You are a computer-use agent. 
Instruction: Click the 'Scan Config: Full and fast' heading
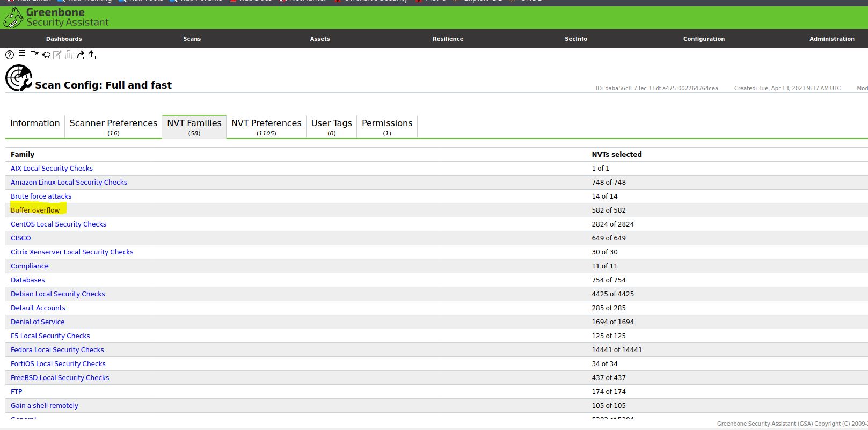[x=103, y=85]
